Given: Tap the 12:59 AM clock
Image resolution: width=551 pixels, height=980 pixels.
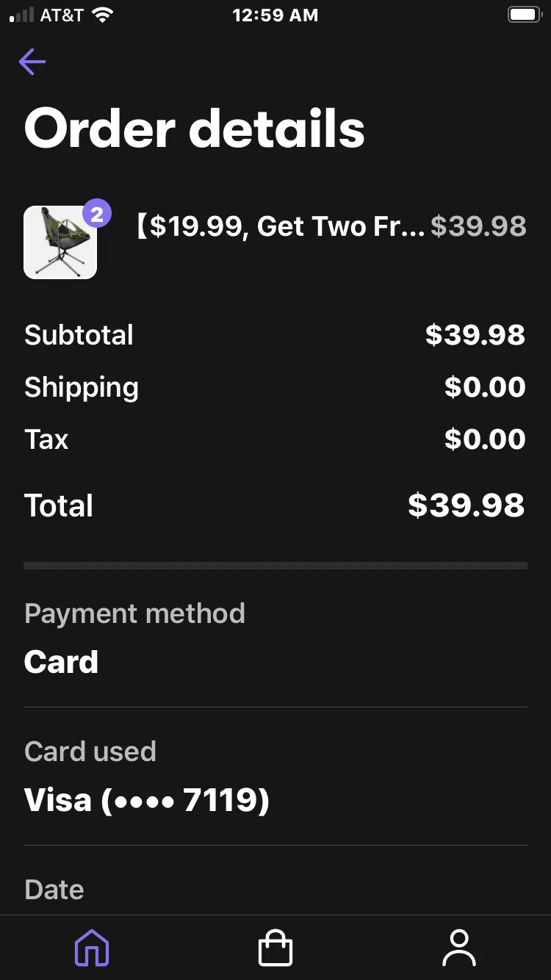Looking at the screenshot, I should (x=275, y=15).
